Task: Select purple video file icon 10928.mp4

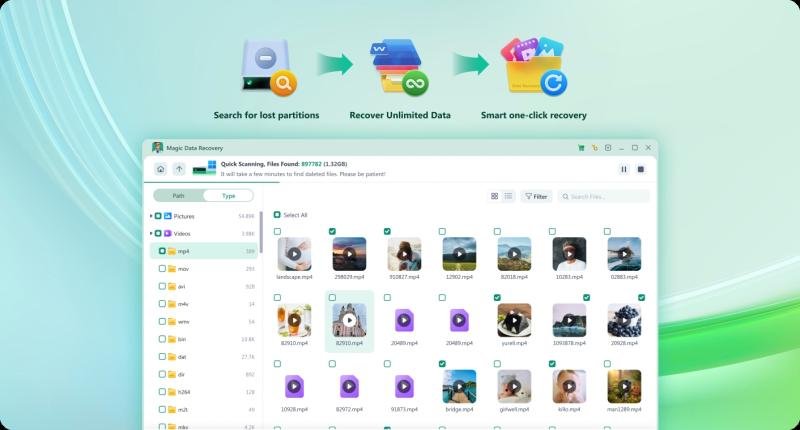Action: pos(294,387)
